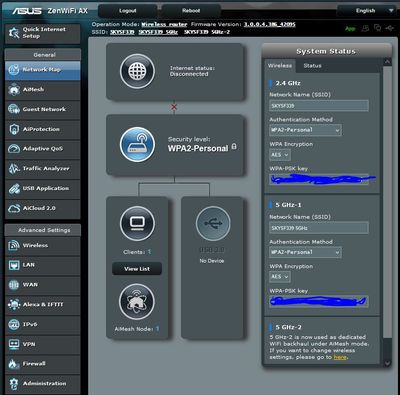Click the Administration gear icon

(14, 384)
